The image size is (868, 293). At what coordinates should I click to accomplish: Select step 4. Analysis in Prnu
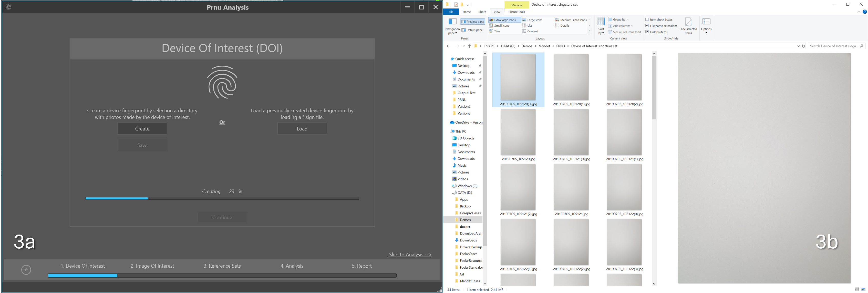(292, 266)
